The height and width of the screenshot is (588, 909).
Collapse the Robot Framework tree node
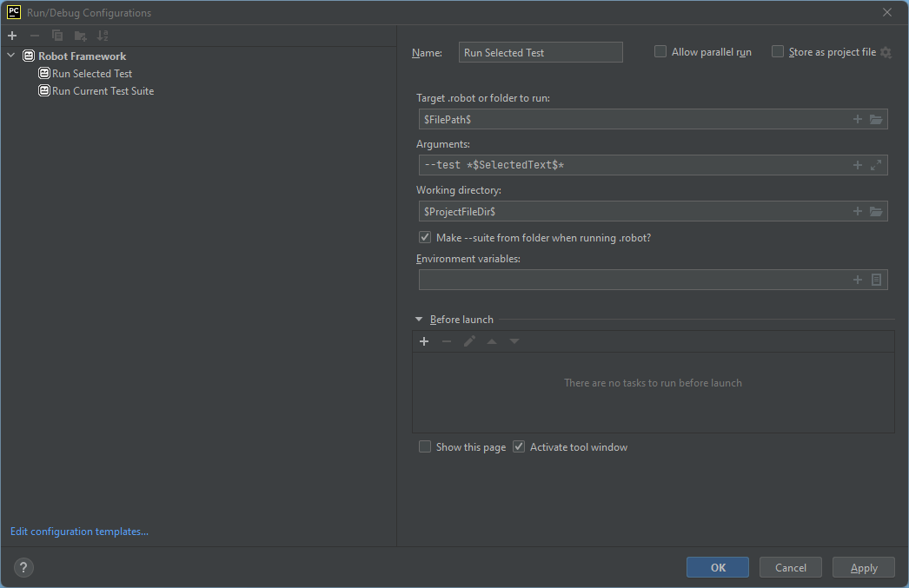tap(11, 56)
